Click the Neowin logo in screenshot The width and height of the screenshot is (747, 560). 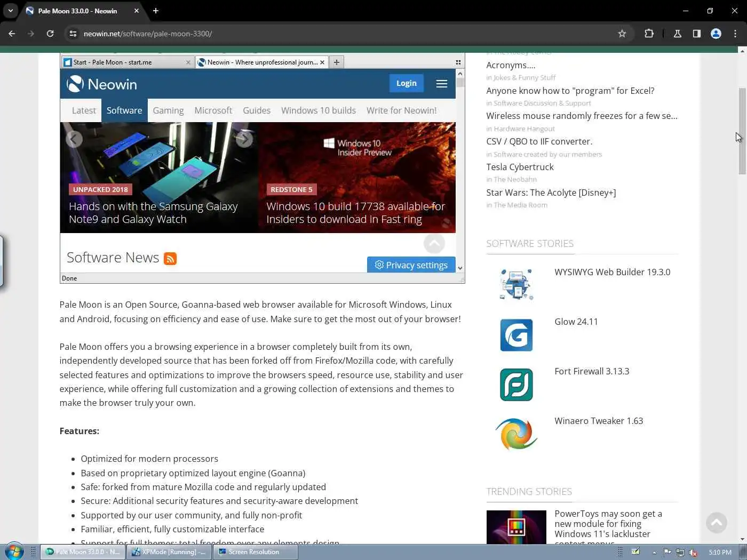(101, 84)
